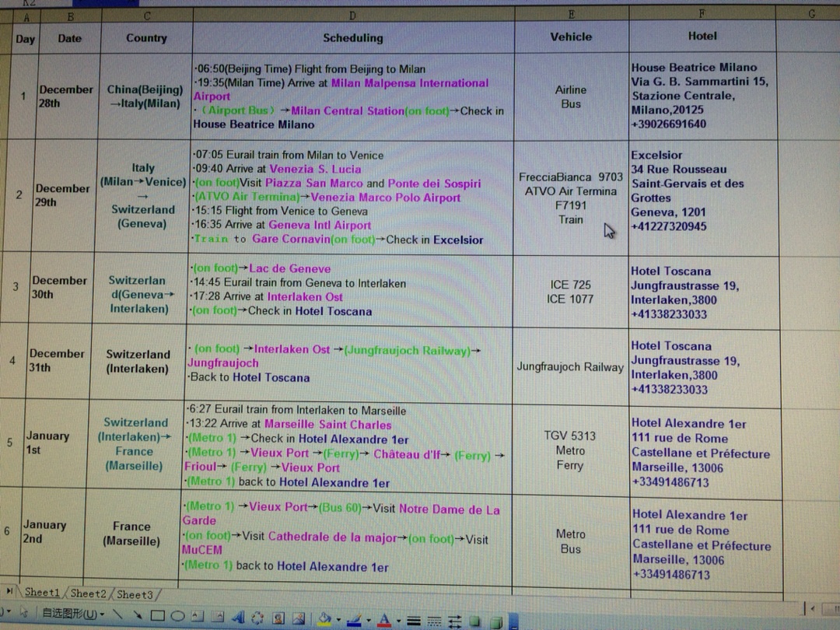Screen dimensions: 840x630
Task: Select the Rectangle shape tool
Action: [158, 616]
